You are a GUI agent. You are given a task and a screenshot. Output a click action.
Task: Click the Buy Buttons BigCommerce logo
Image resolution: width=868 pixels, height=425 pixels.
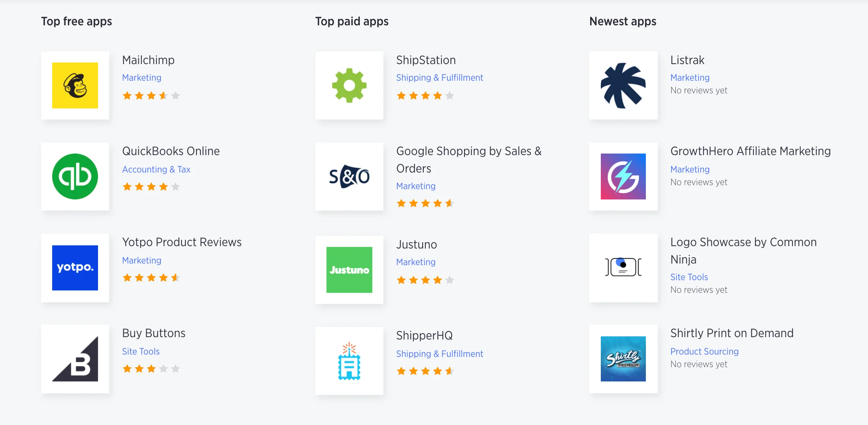(75, 359)
